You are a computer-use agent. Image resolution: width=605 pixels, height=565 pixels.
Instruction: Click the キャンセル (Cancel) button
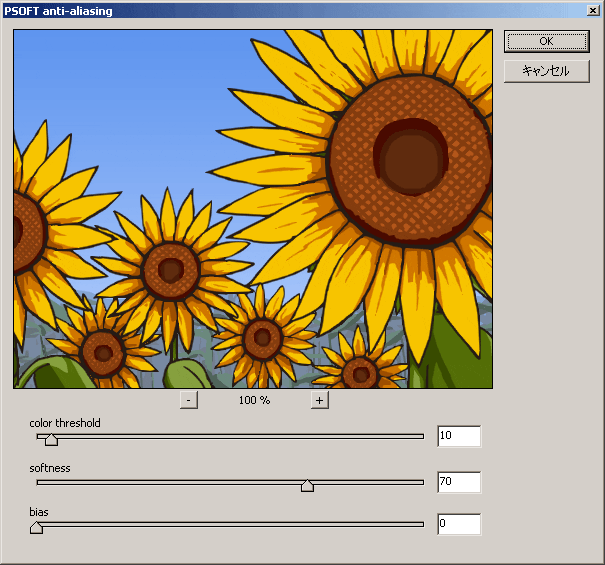(546, 71)
